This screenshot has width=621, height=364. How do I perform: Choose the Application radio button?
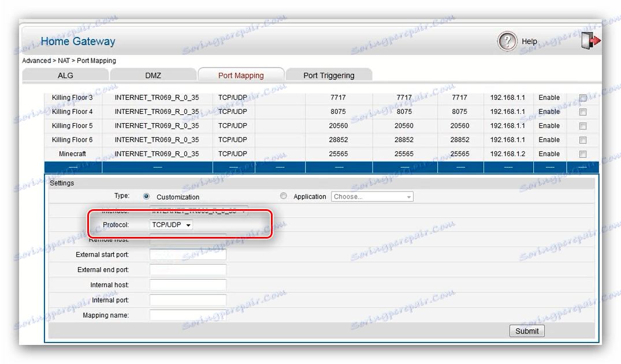[x=283, y=196]
